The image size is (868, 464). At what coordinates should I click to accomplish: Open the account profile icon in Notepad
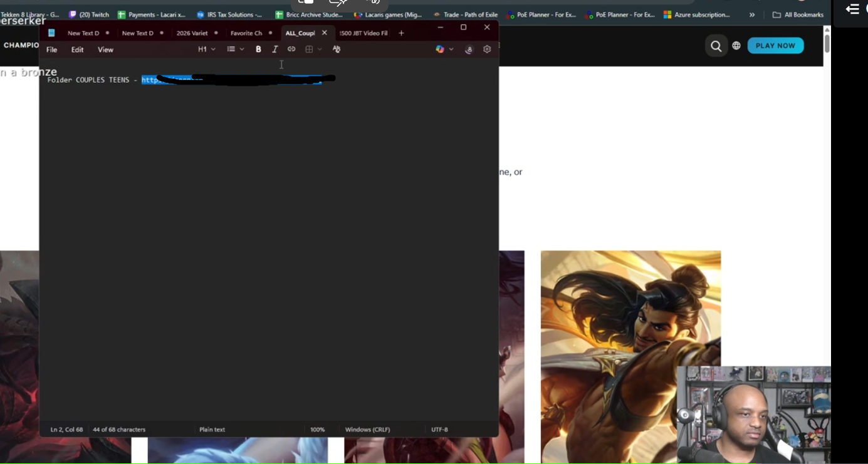469,49
